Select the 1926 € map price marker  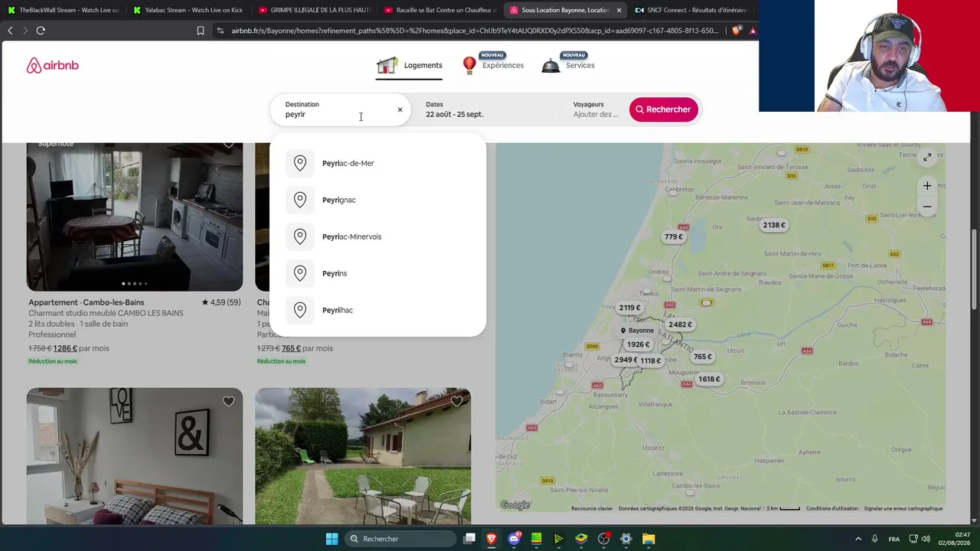click(639, 344)
